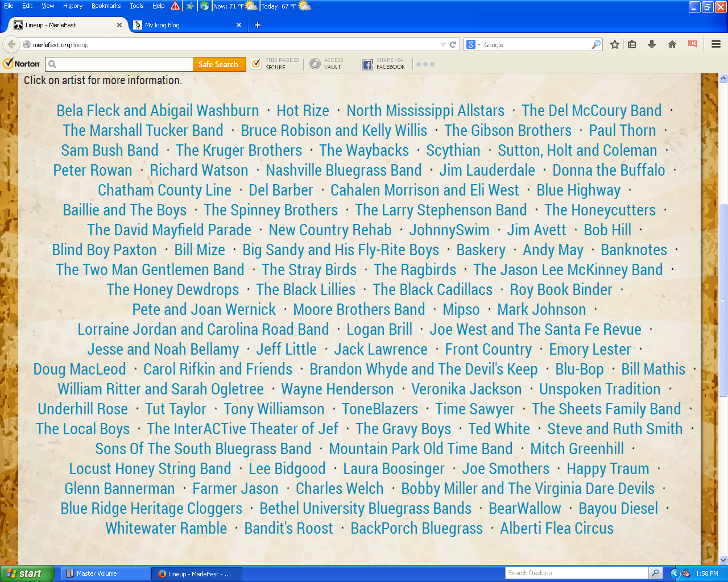Open the downloads arrow icon
Image resolution: width=728 pixels, height=582 pixels.
pyautogui.click(x=652, y=44)
